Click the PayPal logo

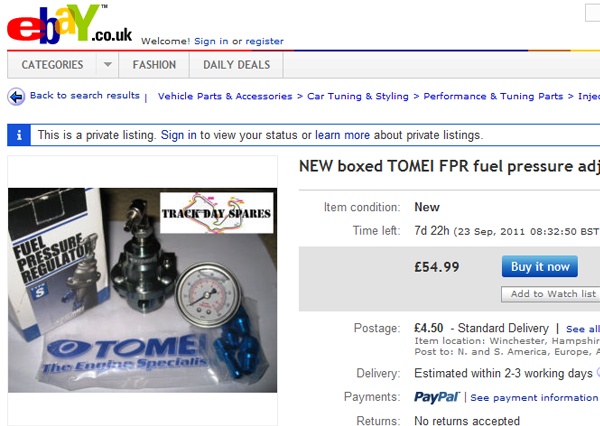437,397
